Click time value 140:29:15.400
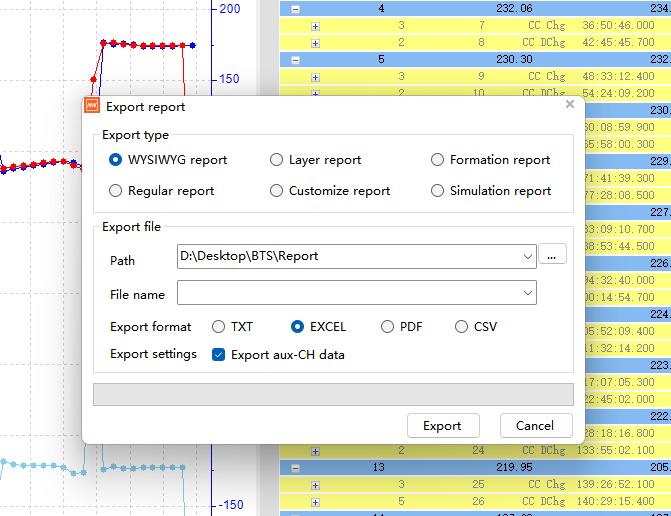This screenshot has height=516, width=671. tap(616, 501)
